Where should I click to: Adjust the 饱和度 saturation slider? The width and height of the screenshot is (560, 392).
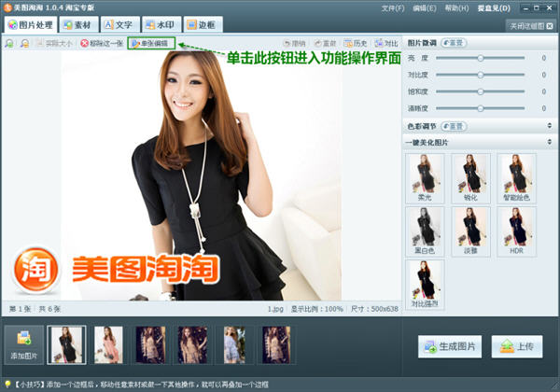[481, 91]
